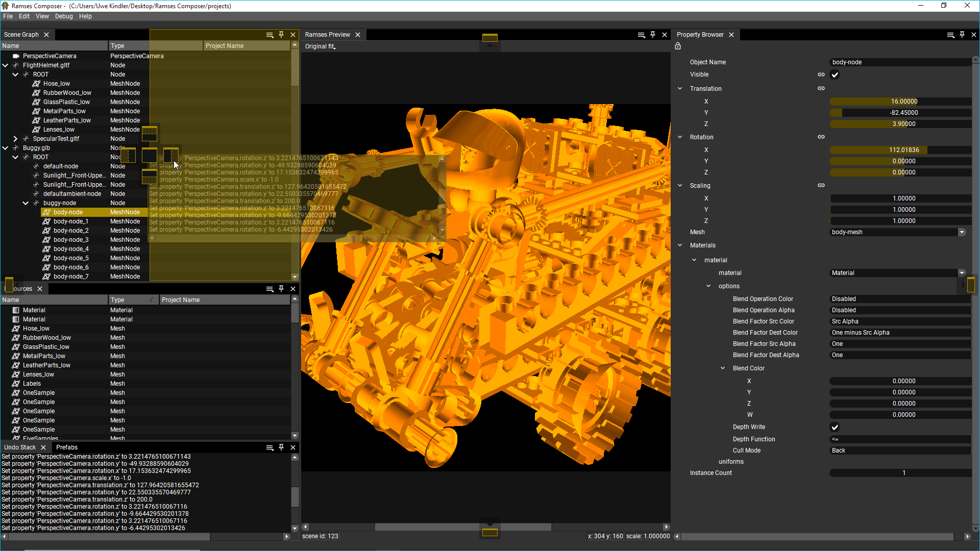Open the Debug menu
The image size is (980, 551).
click(x=64, y=16)
